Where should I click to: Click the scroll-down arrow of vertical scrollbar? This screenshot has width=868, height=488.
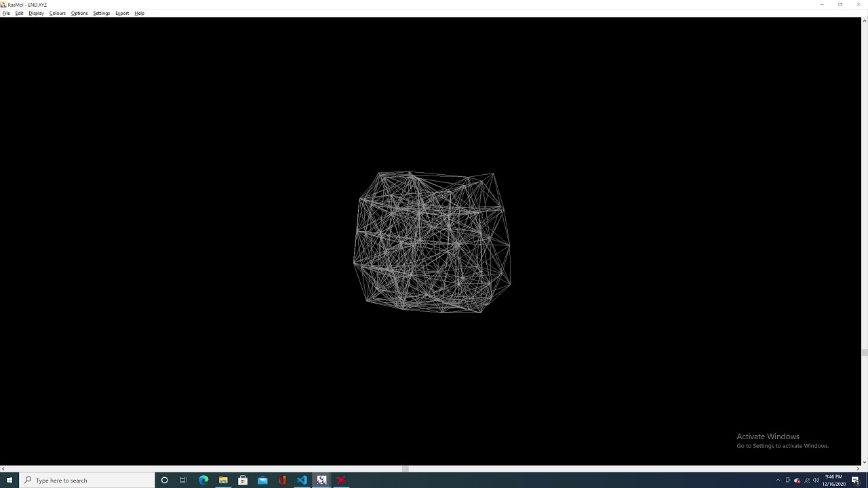864,462
